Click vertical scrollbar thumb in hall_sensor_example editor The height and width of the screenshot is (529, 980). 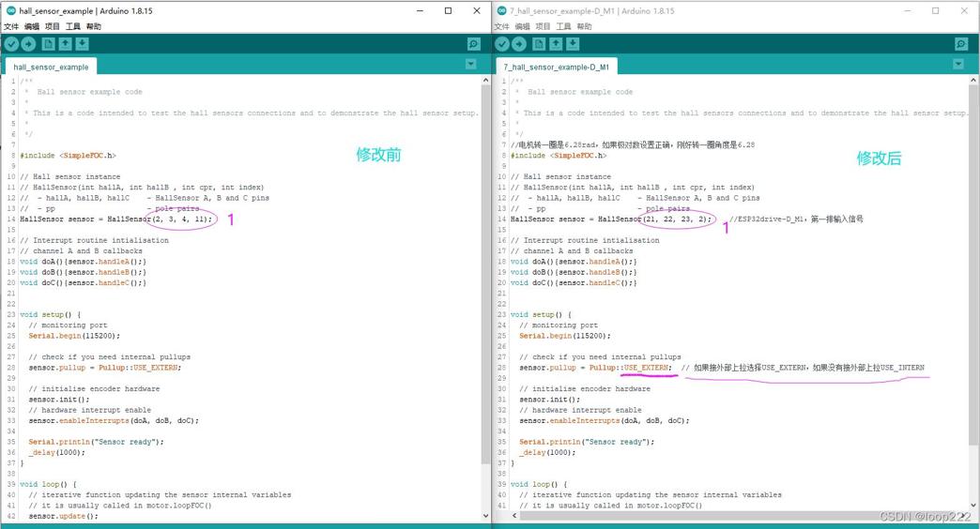(485, 275)
